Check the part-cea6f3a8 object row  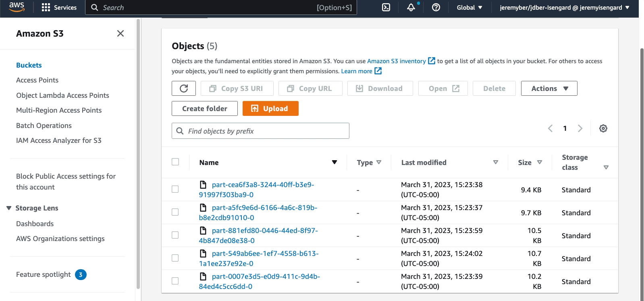click(175, 189)
